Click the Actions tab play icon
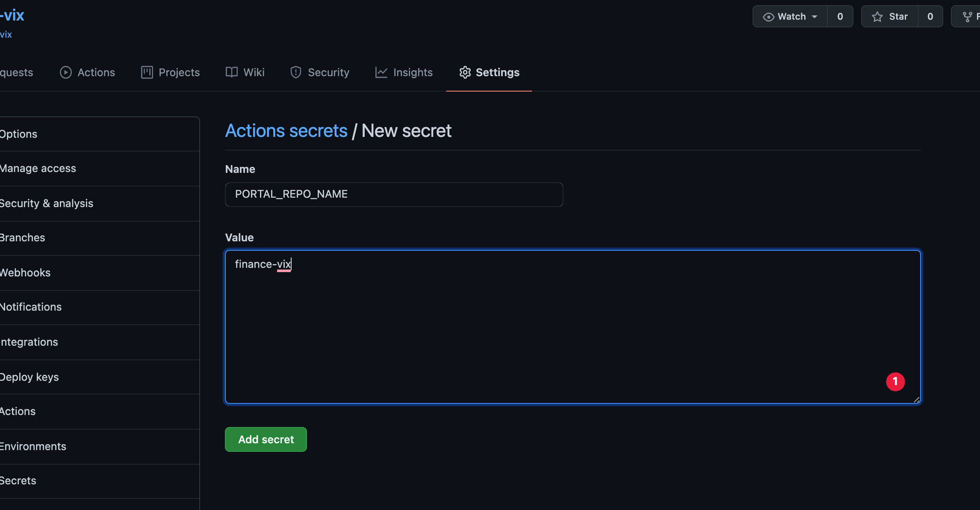This screenshot has height=510, width=980. (65, 72)
